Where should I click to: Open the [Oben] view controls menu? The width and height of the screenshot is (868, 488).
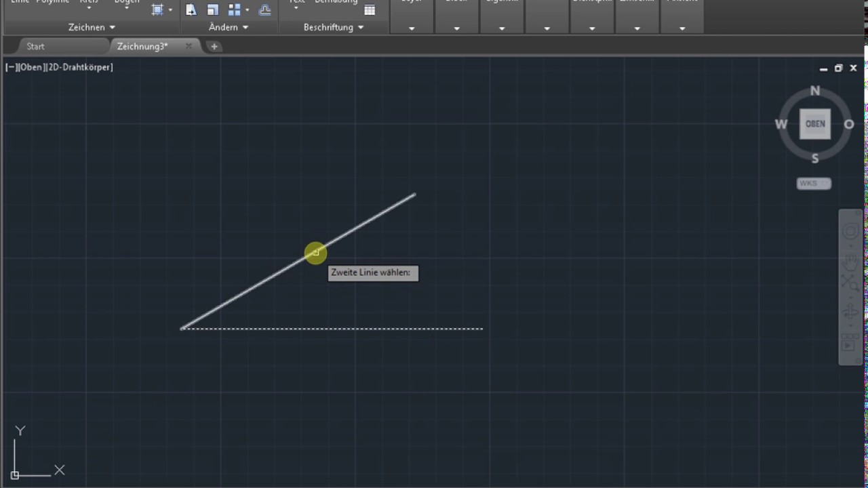click(31, 67)
